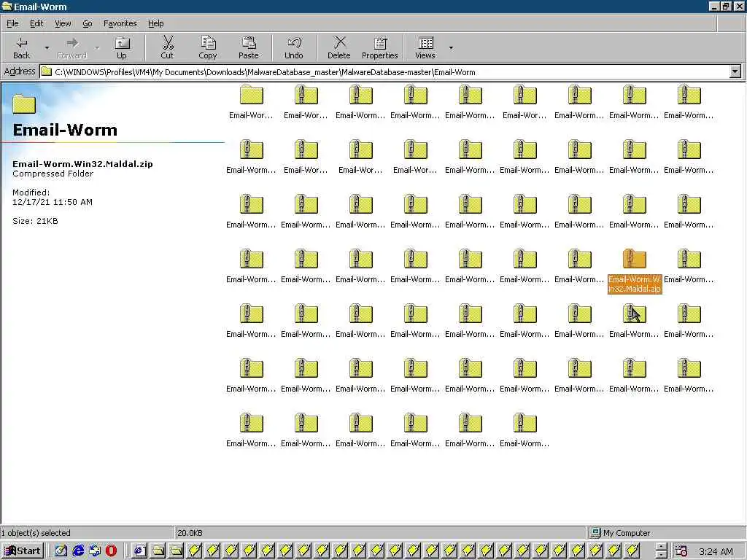
Task: Launch Opera from Quick Launch
Action: pos(111,551)
